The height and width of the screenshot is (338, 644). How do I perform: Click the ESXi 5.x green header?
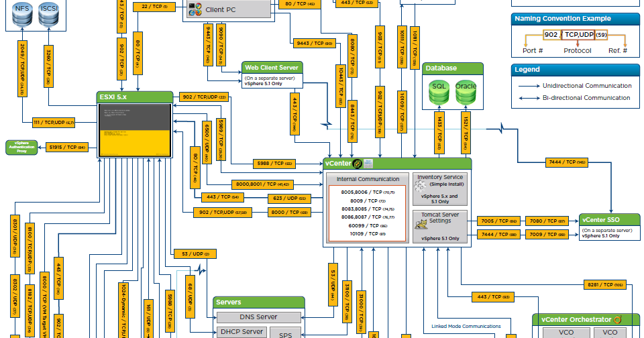click(135, 97)
